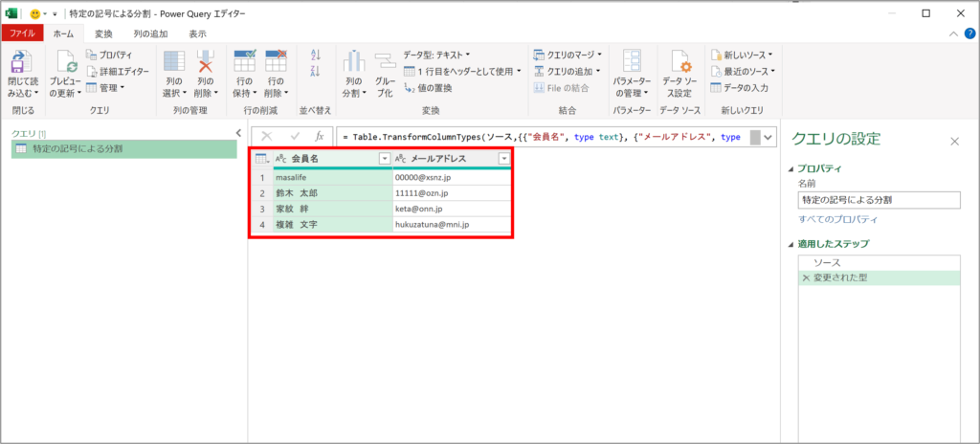
Task: Click the 名前 query name text field
Action: coord(878,201)
